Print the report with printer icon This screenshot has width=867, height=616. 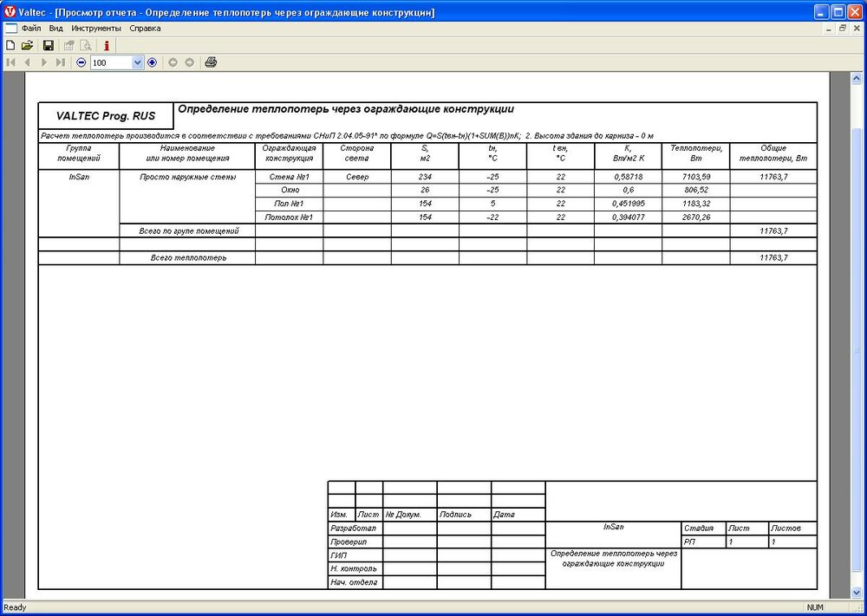tap(211, 62)
